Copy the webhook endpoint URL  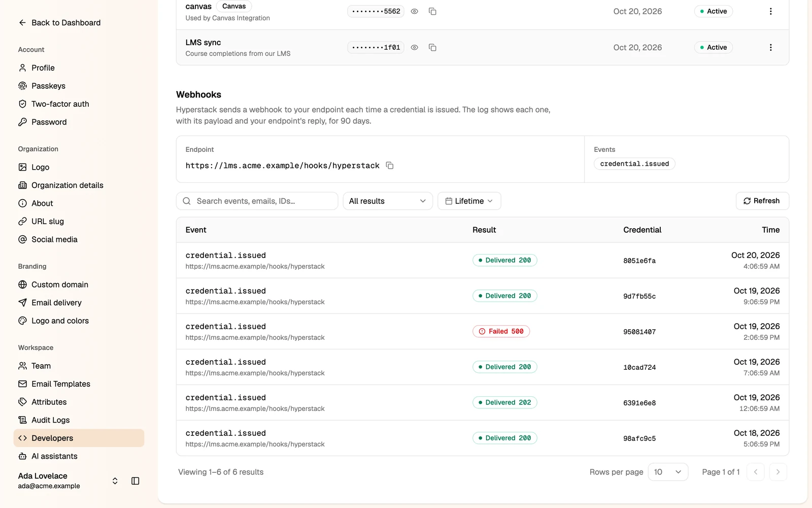coord(390,166)
